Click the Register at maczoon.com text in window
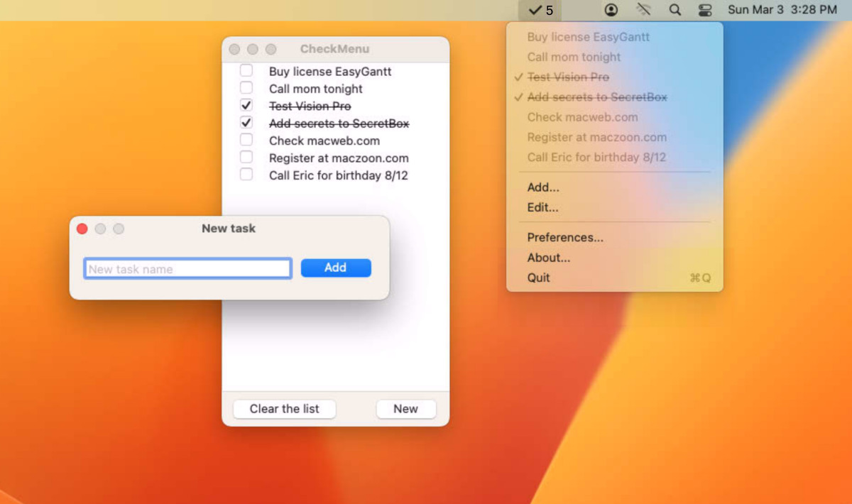 339,158
